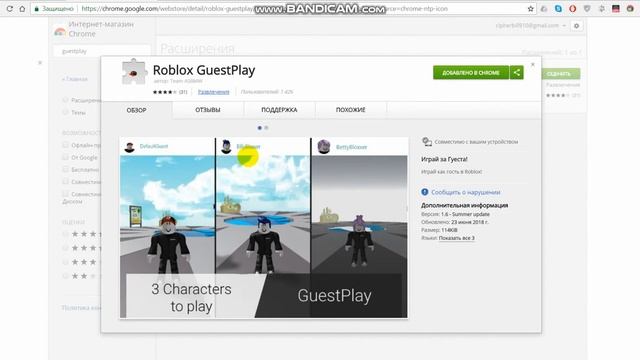
Task: Open the Chrome Web Store settings gear
Action: tap(576, 26)
